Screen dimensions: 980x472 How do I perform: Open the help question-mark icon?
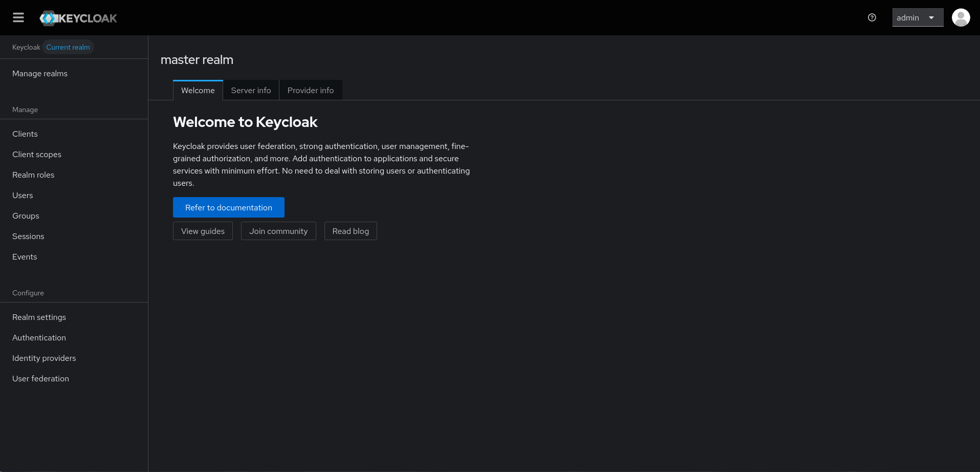click(x=872, y=18)
